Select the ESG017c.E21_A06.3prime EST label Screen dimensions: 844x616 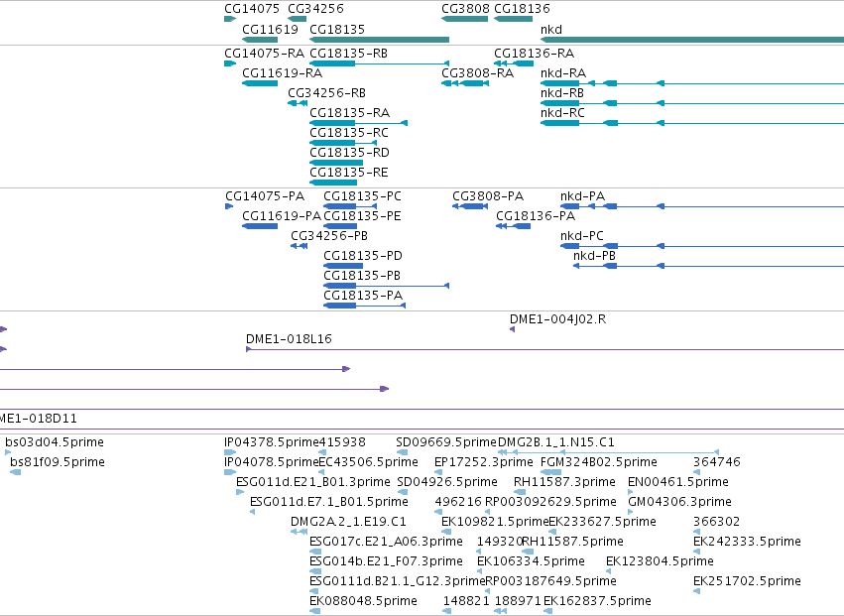386,542
